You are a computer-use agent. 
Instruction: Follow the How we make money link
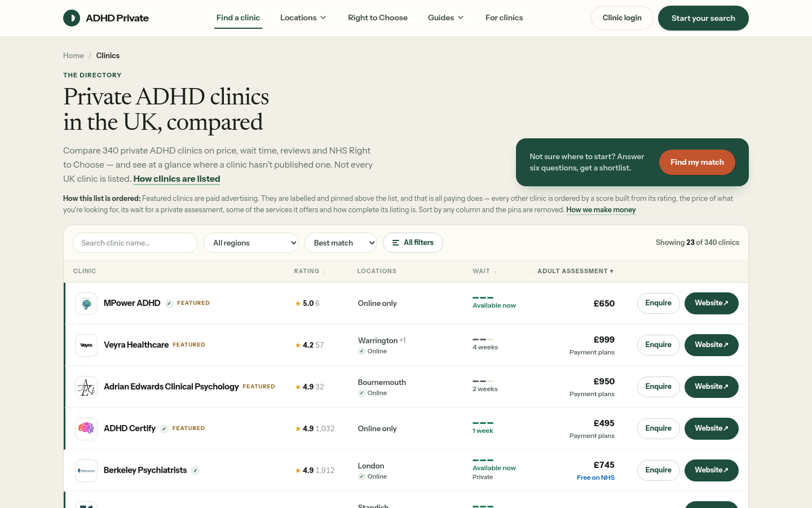coord(601,210)
